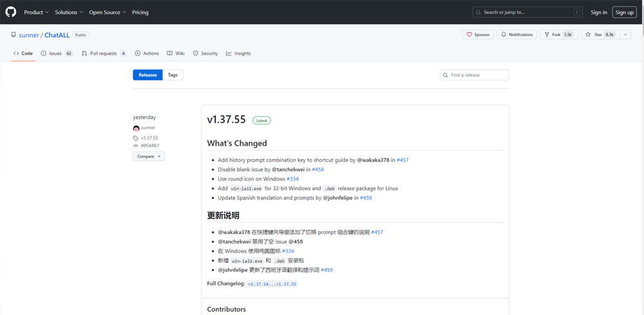Click the Sponsor heart button
644x315 pixels.
click(478, 34)
